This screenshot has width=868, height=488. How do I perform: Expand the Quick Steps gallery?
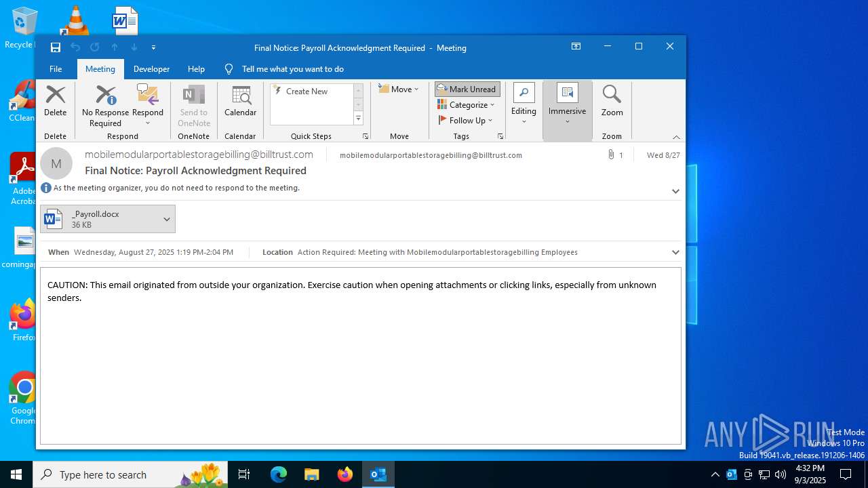coord(359,119)
